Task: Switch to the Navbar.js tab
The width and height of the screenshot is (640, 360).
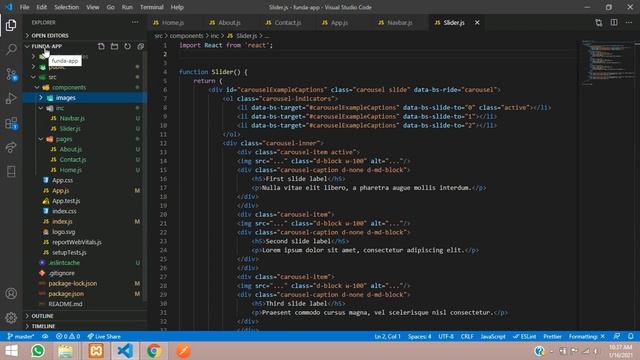Action: (399, 22)
